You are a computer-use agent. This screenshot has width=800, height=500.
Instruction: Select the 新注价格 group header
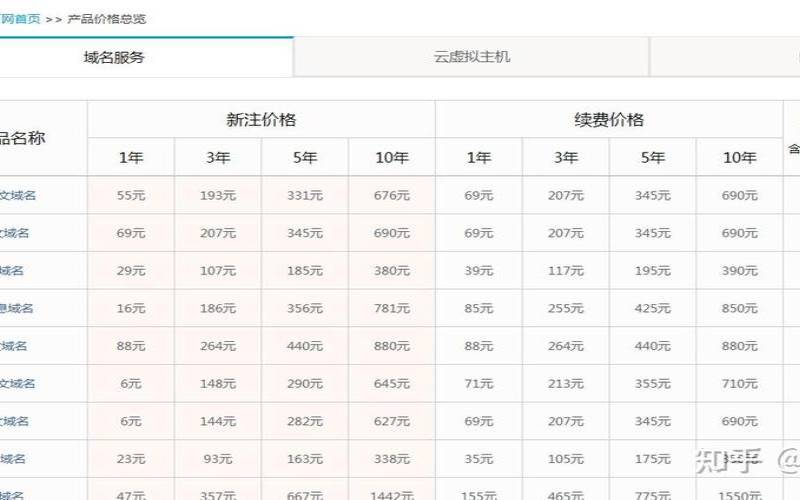[261, 119]
